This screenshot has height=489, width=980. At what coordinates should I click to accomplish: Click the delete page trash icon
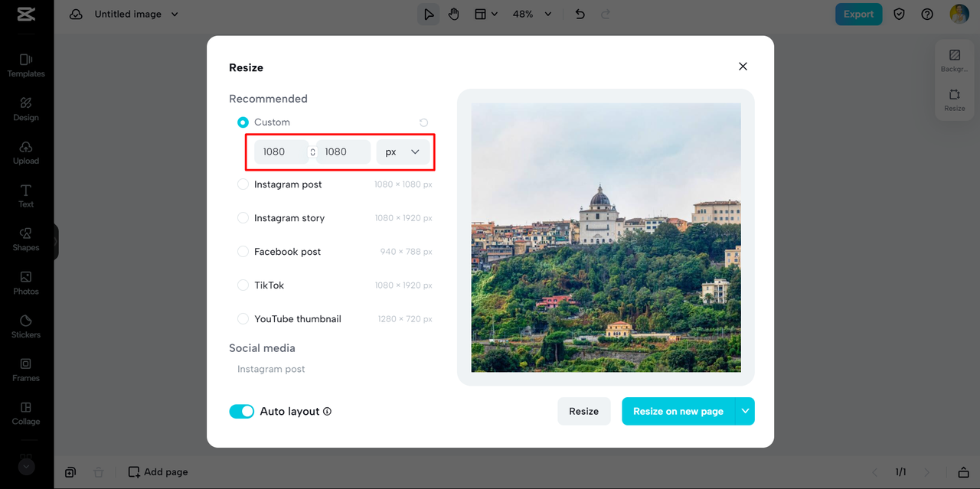click(98, 472)
